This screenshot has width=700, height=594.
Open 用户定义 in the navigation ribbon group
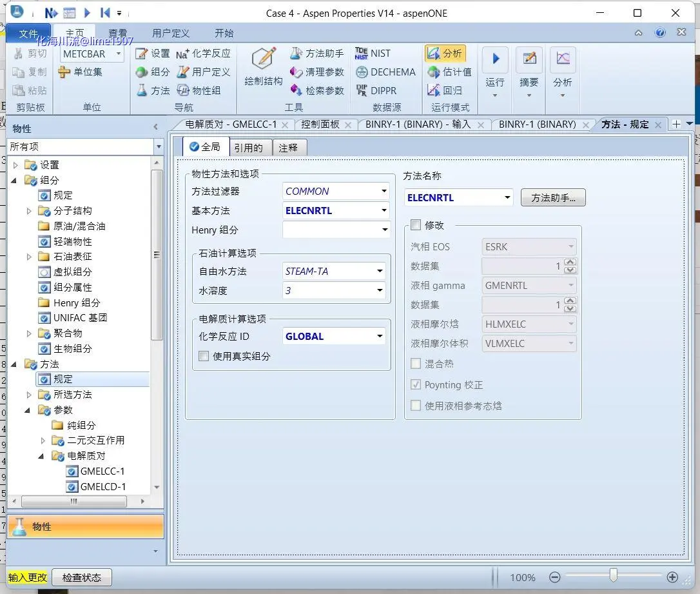point(203,72)
